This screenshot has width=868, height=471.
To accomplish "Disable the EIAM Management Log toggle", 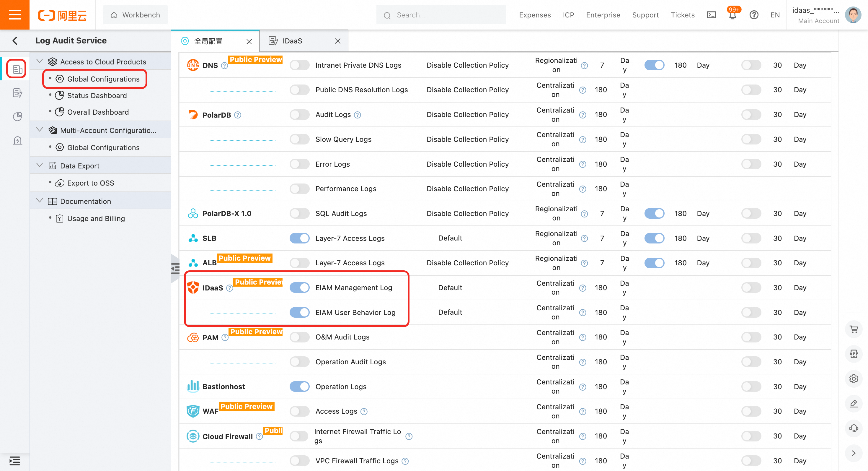I will [x=299, y=288].
